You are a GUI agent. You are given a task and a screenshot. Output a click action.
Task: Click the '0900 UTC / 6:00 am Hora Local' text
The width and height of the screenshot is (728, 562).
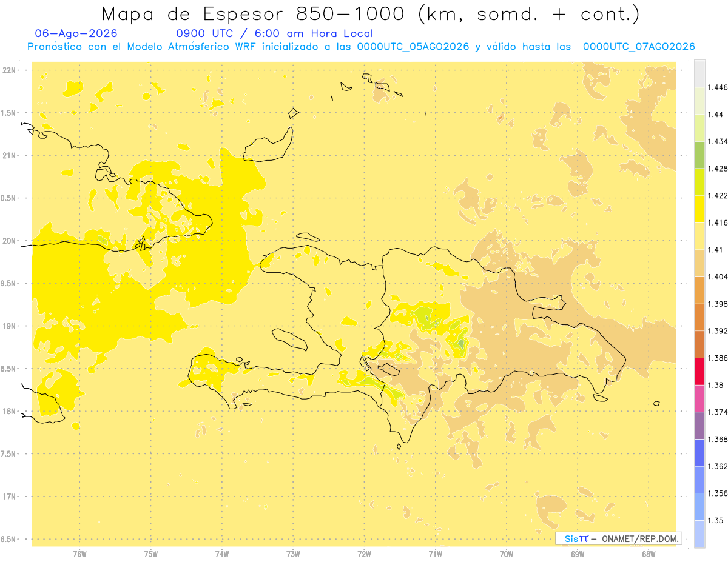coord(274,34)
